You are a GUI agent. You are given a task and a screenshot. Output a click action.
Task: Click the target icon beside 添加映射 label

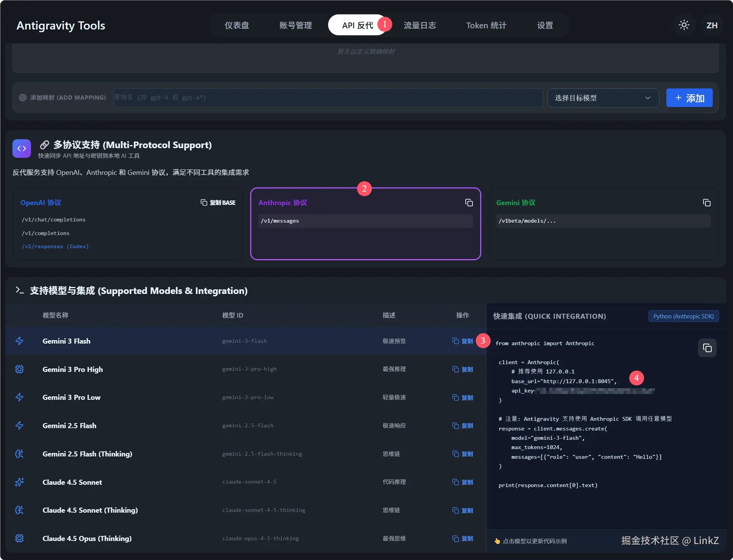(x=23, y=97)
